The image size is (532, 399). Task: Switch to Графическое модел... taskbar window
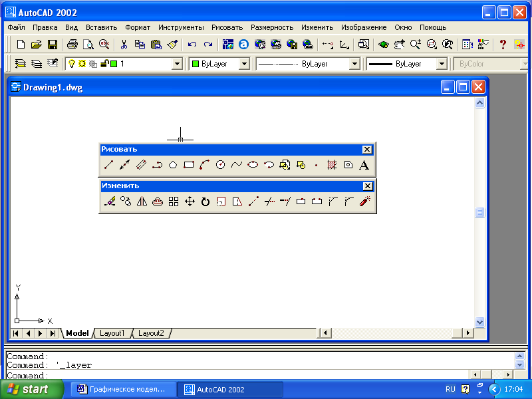point(124,389)
